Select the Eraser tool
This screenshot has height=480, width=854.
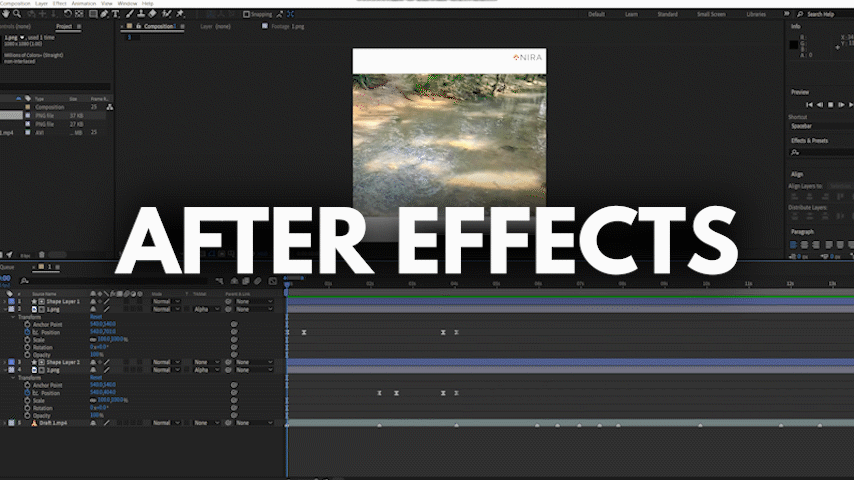tap(152, 14)
